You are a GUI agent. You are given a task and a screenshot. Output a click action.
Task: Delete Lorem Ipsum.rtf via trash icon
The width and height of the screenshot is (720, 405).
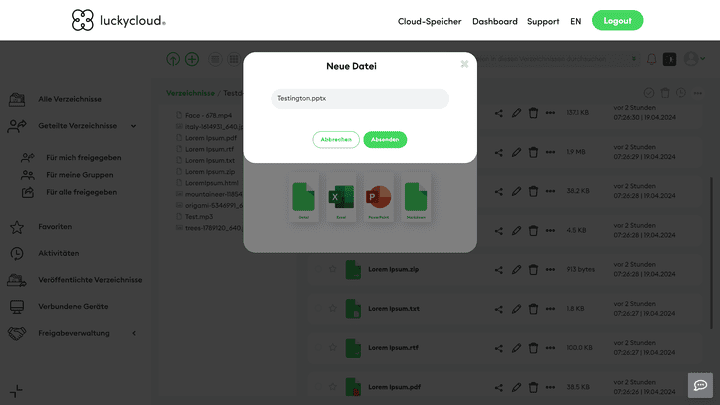point(533,348)
